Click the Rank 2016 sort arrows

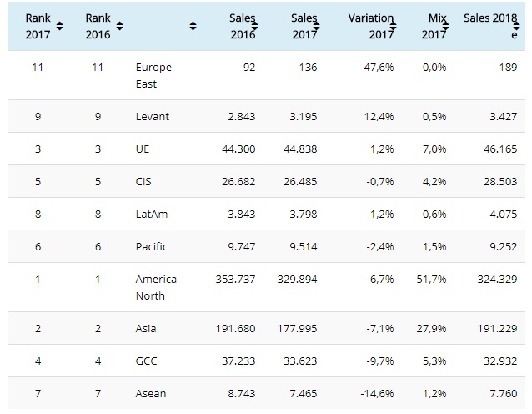(120, 26)
